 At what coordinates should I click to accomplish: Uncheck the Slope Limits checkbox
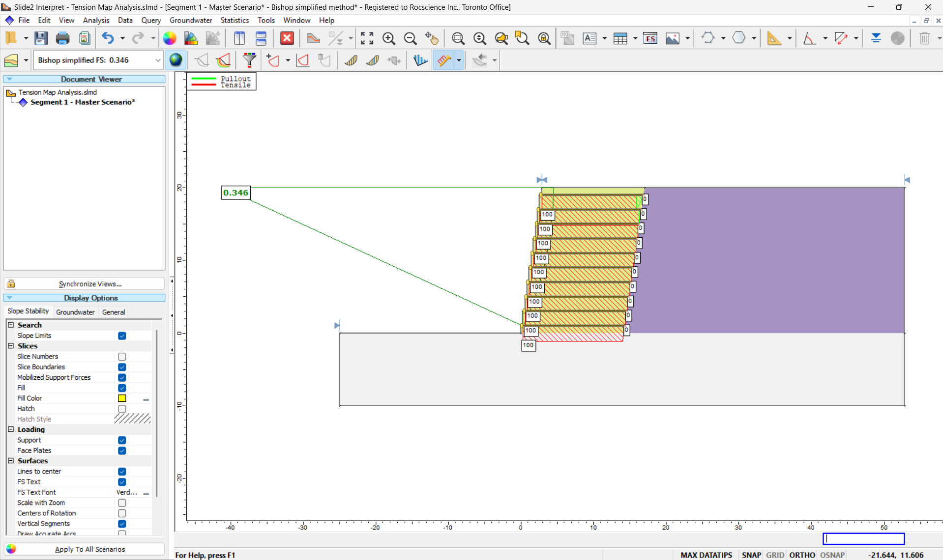point(122,336)
